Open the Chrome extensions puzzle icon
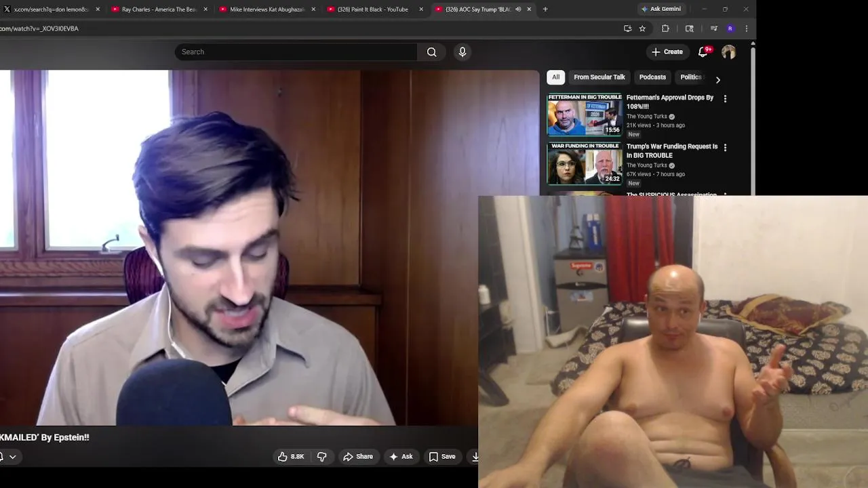 click(x=665, y=28)
